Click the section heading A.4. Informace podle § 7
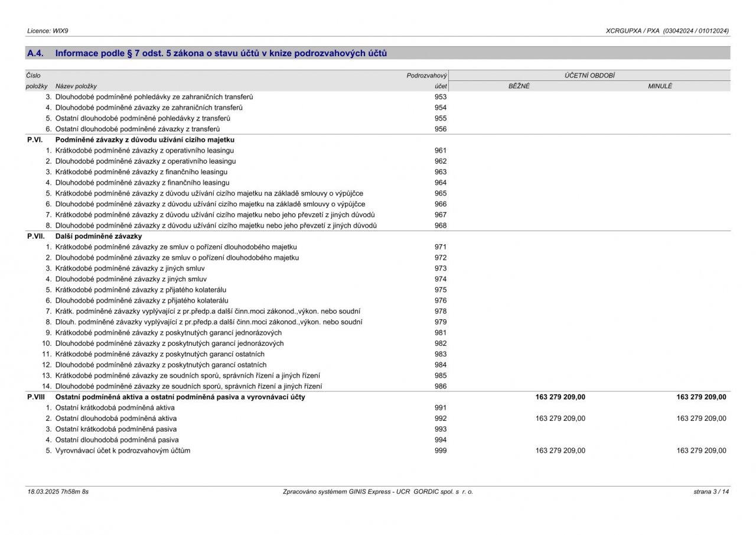 (207, 53)
